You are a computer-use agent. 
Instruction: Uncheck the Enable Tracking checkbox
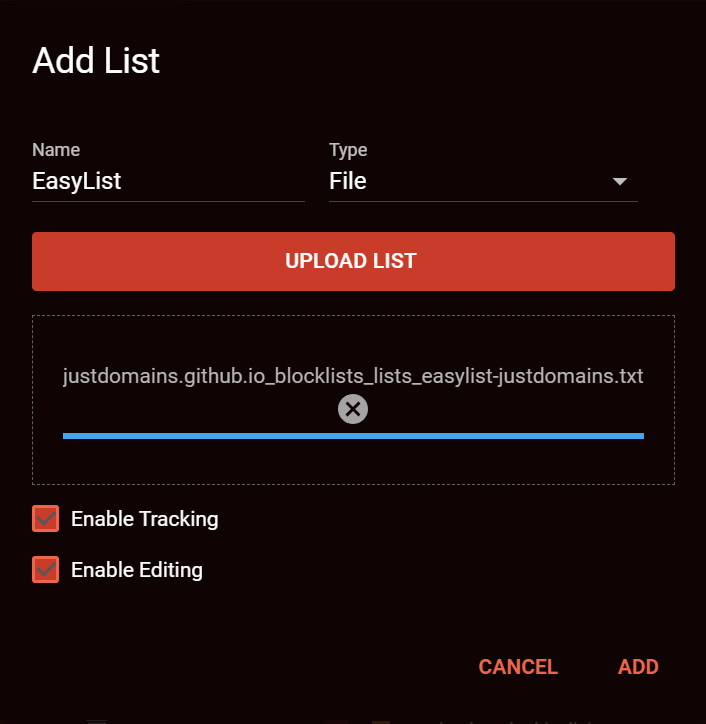coord(45,519)
